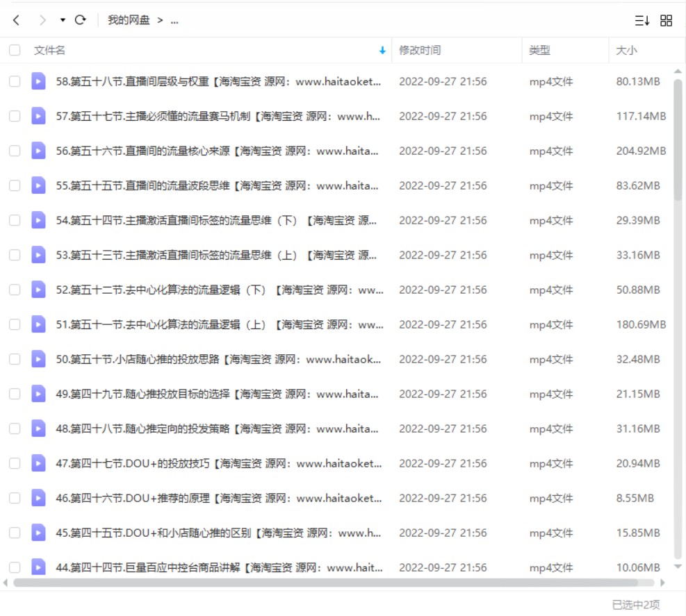The image size is (686, 616).
Task: Select file name 58.第五十八节.直播间层级与权重
Action: coord(218,81)
